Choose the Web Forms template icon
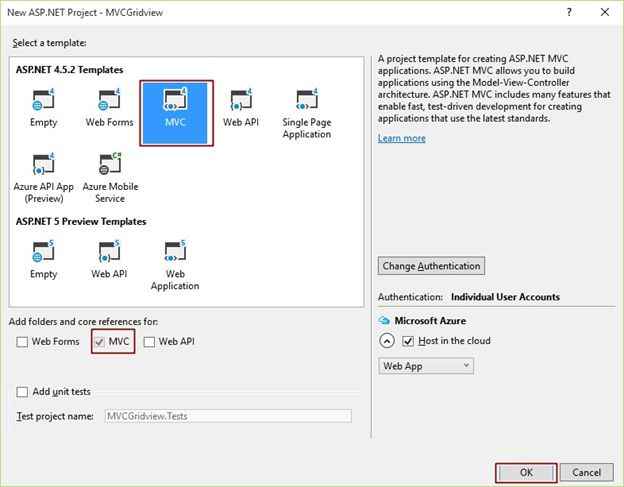The width and height of the screenshot is (624, 487). coord(109,100)
